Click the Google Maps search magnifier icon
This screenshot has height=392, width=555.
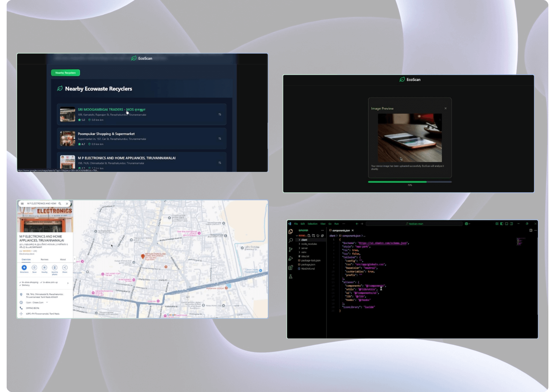60,203
